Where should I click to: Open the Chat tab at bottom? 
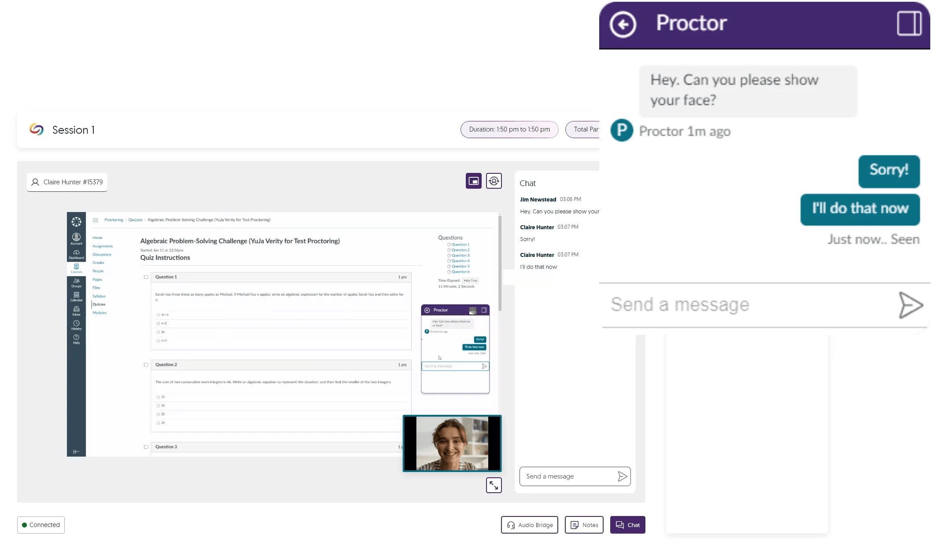pyautogui.click(x=627, y=525)
